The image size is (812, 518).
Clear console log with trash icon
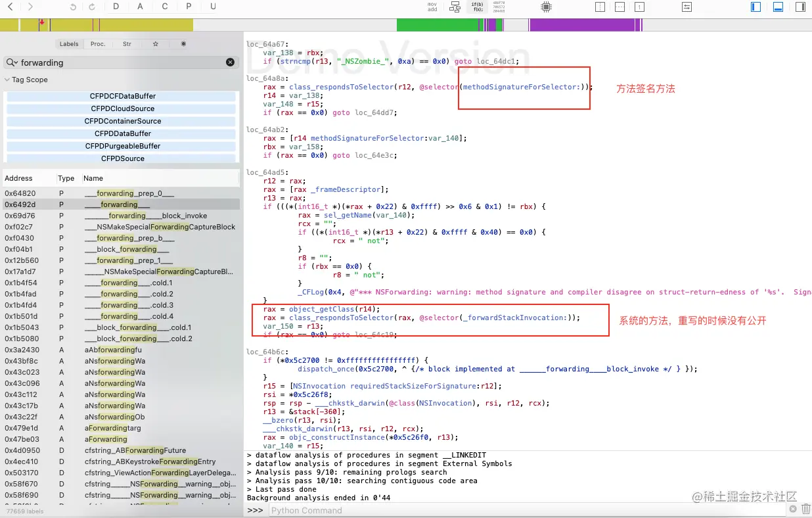click(x=805, y=510)
